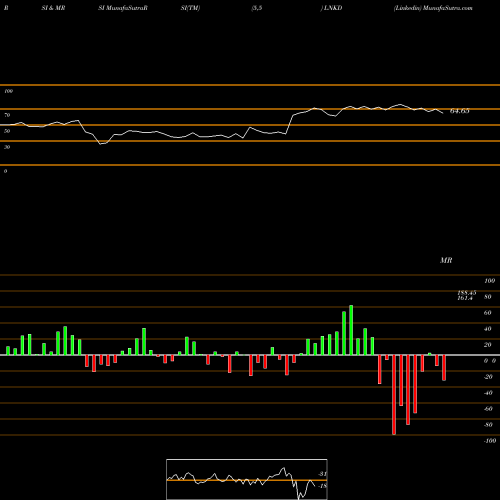Click the boxed mini line chart thumbnail

247,479
